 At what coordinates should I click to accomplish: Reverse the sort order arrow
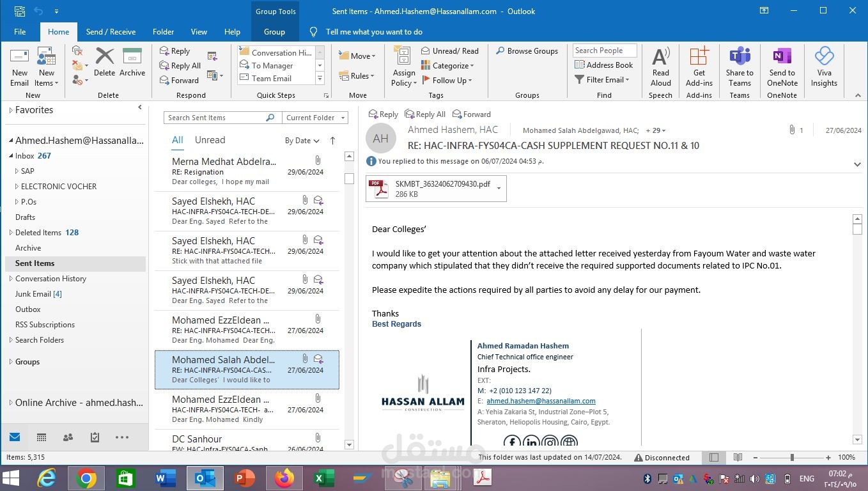332,141
